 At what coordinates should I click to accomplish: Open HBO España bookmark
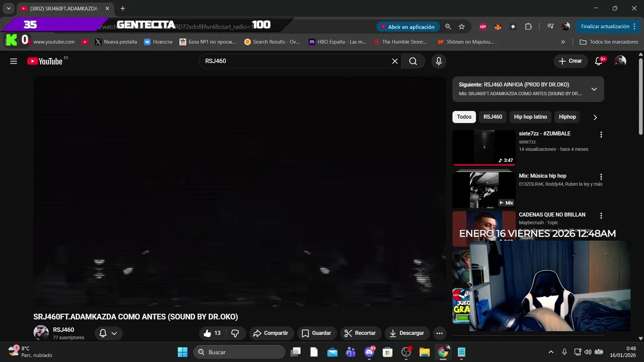pyautogui.click(x=337, y=42)
